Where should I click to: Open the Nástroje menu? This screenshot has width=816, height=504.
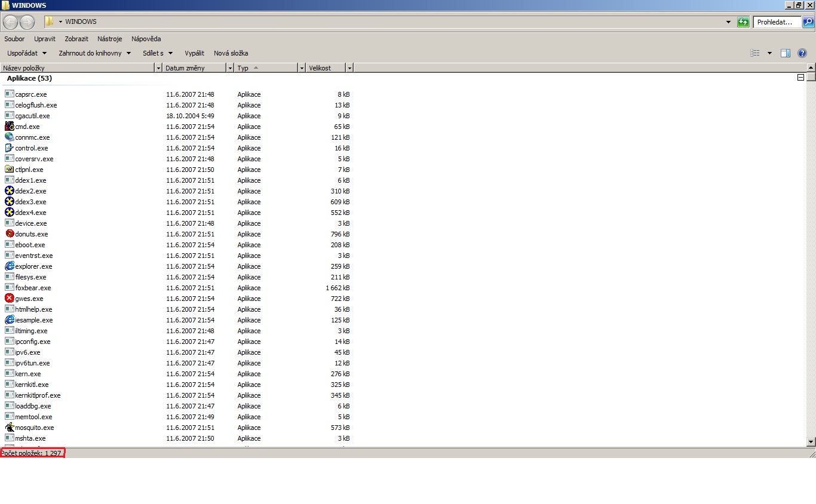click(x=110, y=39)
